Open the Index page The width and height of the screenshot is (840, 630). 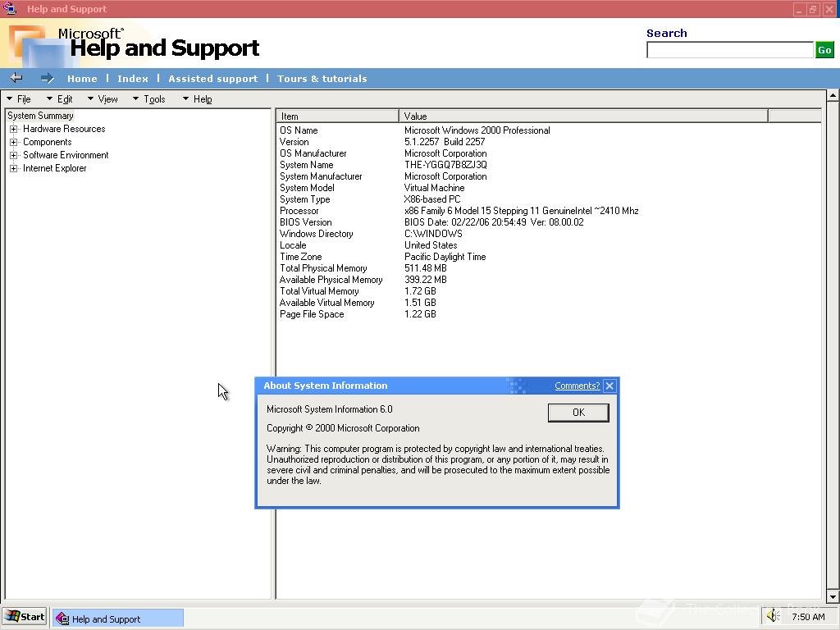(x=133, y=79)
